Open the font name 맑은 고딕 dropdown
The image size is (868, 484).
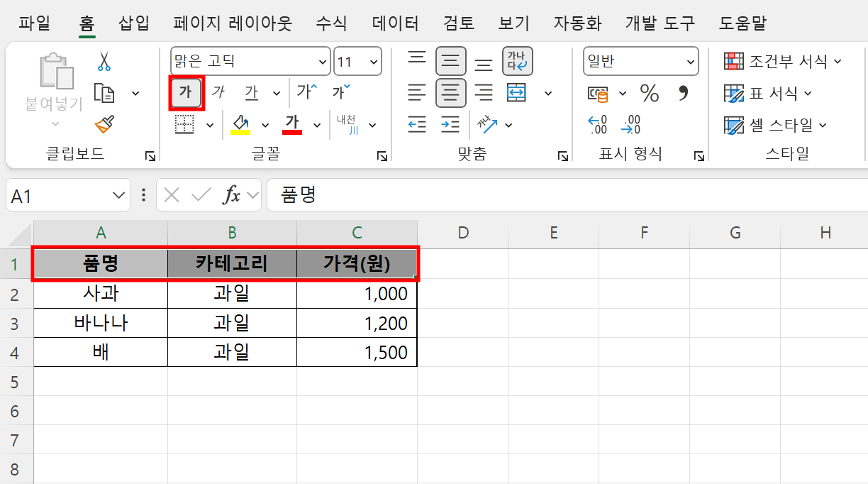[x=323, y=62]
